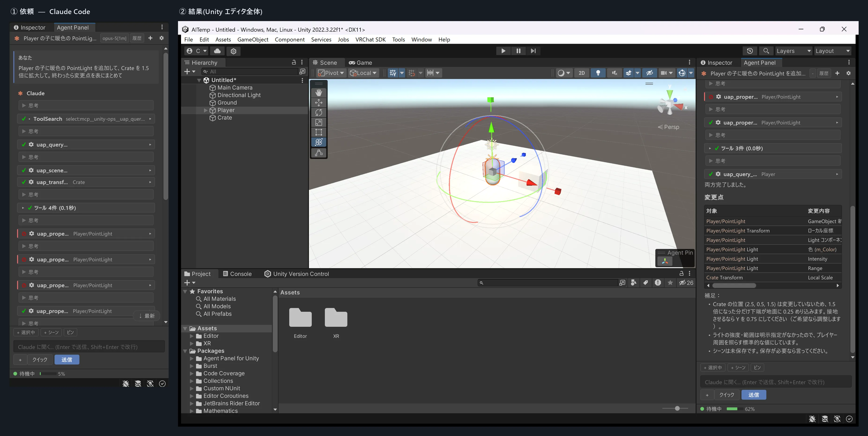Open the Layers dropdown
This screenshot has width=868, height=436.
tap(794, 51)
